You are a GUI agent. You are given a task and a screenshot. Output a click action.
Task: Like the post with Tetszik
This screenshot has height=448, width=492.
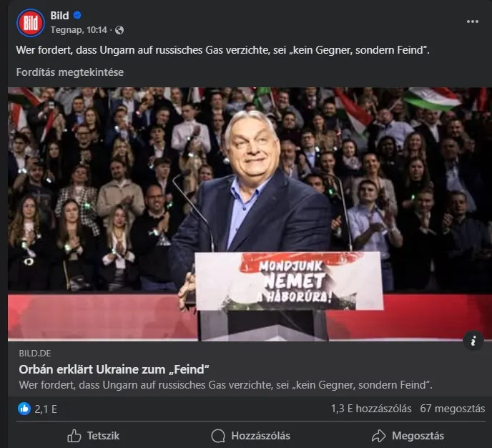[x=93, y=435]
